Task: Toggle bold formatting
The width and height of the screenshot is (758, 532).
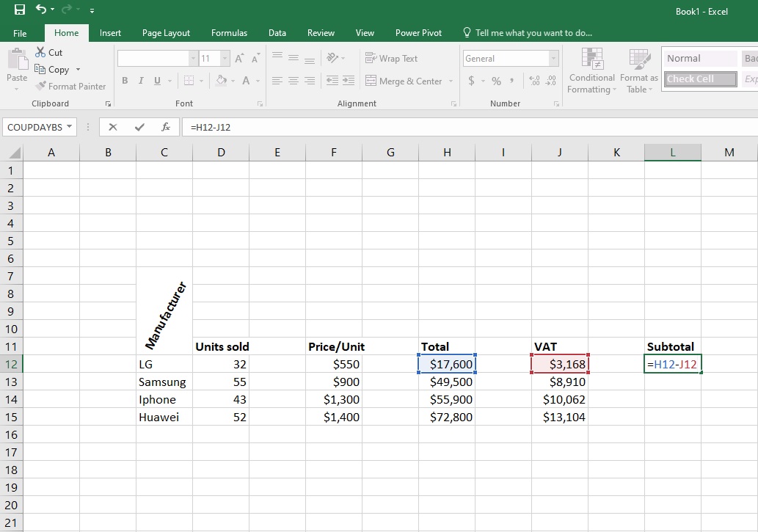Action: click(x=124, y=81)
